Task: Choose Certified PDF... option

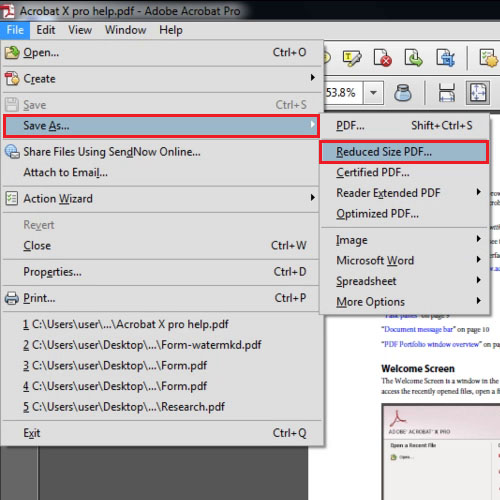Action: coord(404,173)
